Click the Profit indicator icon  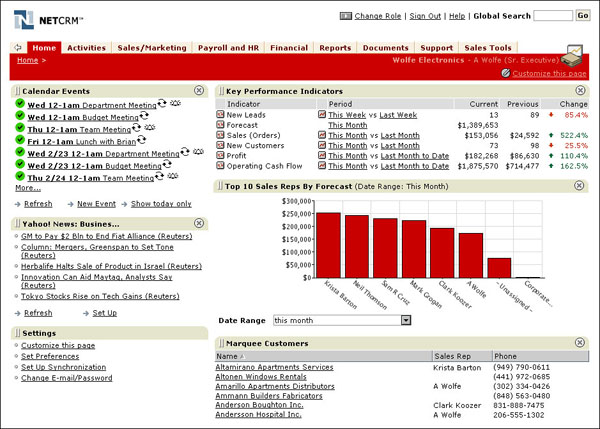(x=220, y=155)
